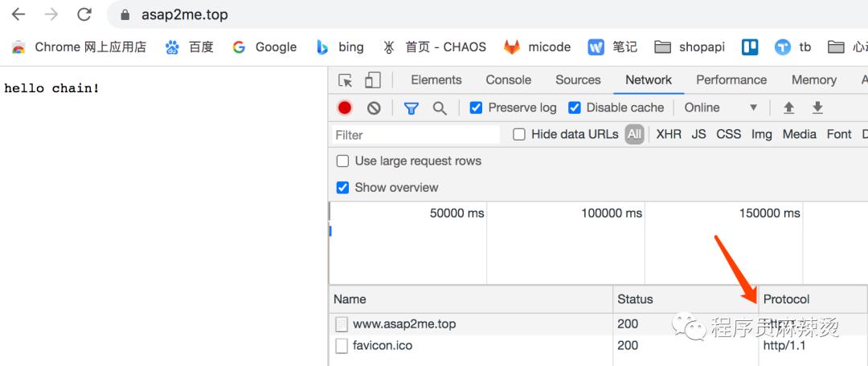Select the Network tab
The height and width of the screenshot is (366, 868).
tap(649, 80)
